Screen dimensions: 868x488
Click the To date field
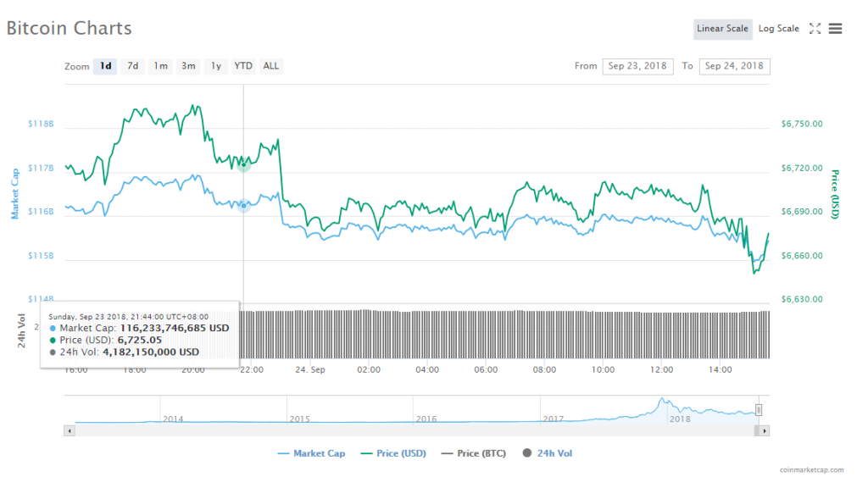point(734,66)
